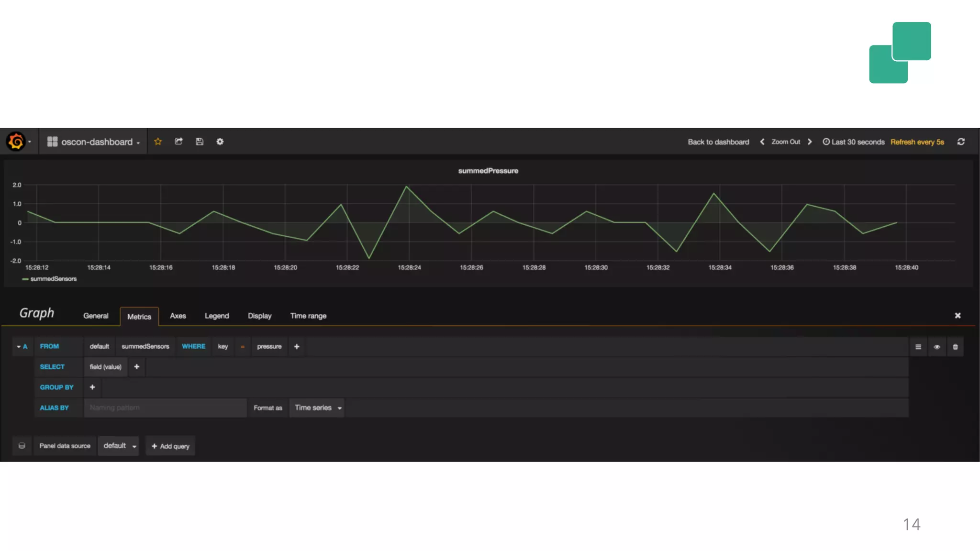980x551 pixels.
Task: Click the refresh dashboard icon
Action: (x=961, y=142)
